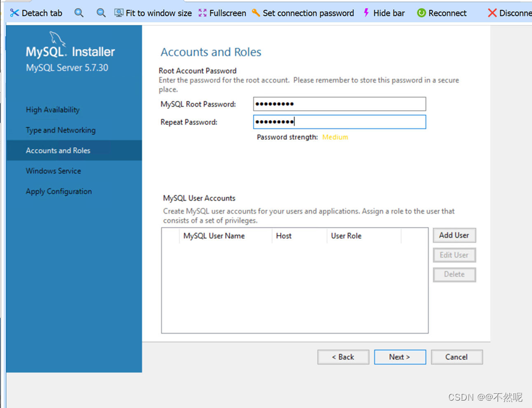Click the MySQL dolphin logo

point(57,38)
